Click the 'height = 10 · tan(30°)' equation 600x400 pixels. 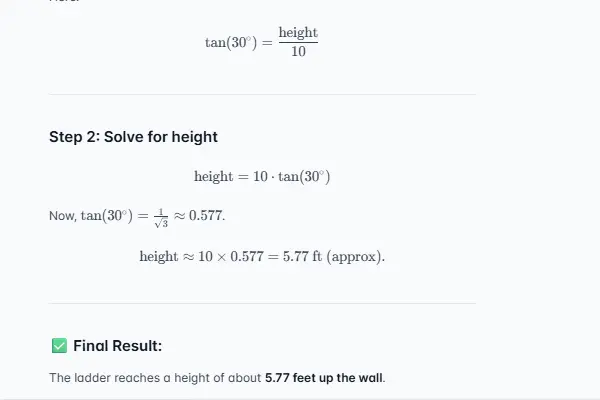[262, 177]
